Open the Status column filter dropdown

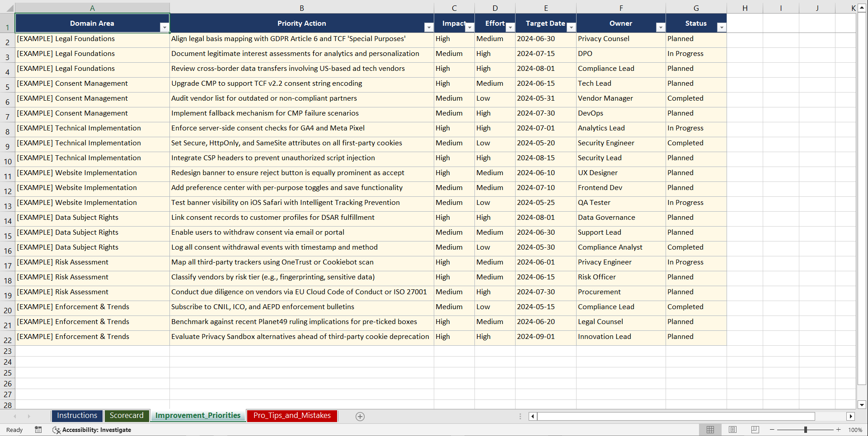click(721, 28)
